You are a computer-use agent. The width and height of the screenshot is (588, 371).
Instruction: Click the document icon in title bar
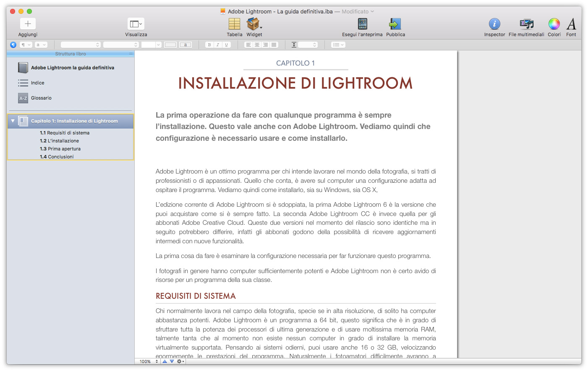click(x=223, y=11)
